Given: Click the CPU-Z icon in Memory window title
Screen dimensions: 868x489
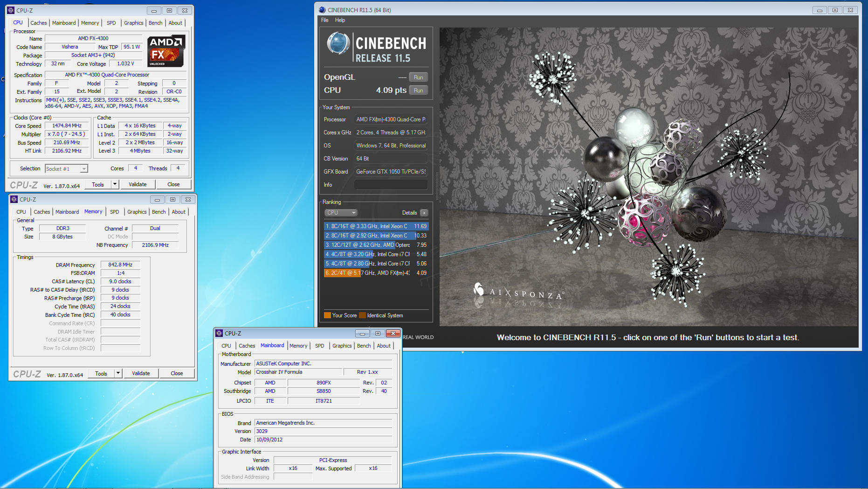Looking at the screenshot, I should [x=14, y=199].
